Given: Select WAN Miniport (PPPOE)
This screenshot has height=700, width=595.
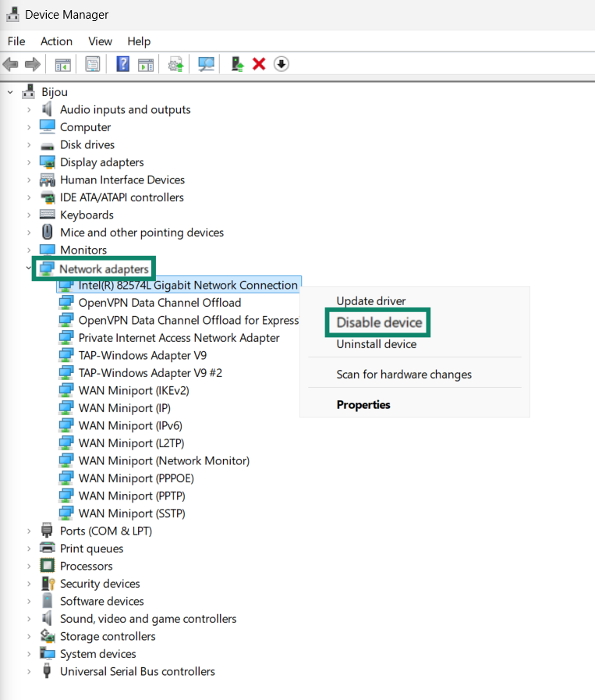Looking at the screenshot, I should point(136,478).
